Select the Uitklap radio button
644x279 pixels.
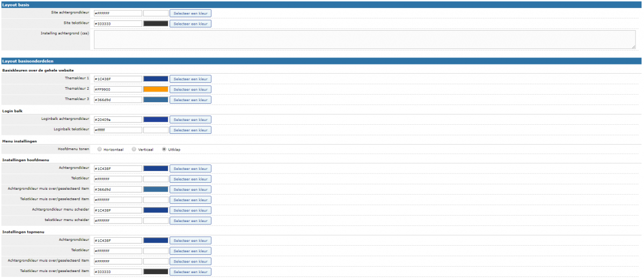click(x=164, y=149)
